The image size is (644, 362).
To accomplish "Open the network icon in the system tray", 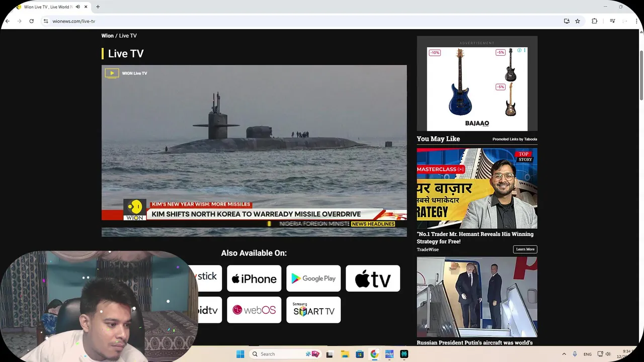I will pyautogui.click(x=600, y=354).
